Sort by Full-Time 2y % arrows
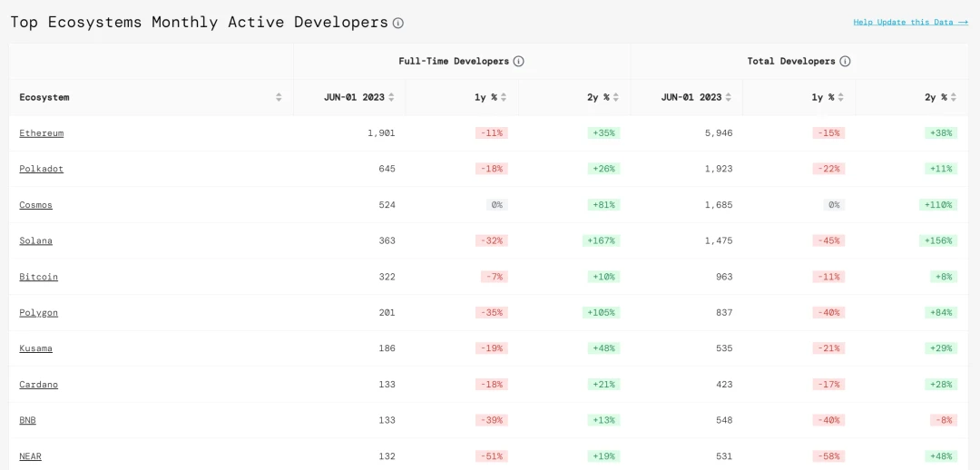The image size is (980, 470). (x=615, y=97)
